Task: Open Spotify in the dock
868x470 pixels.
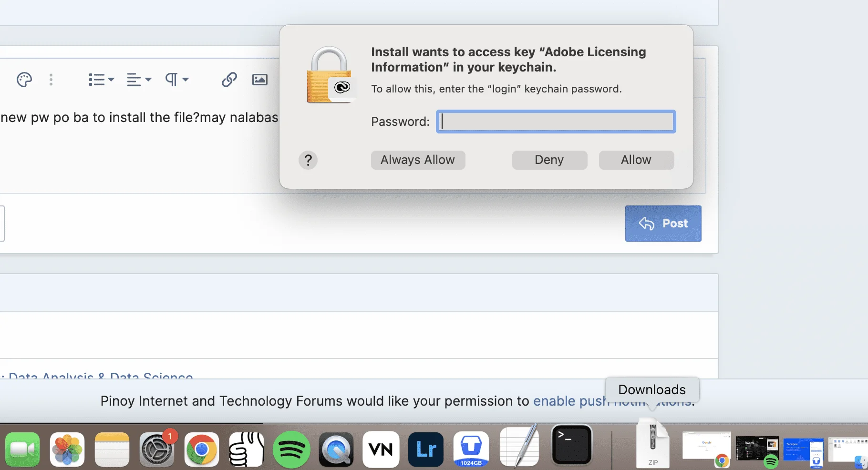Action: pos(291,450)
